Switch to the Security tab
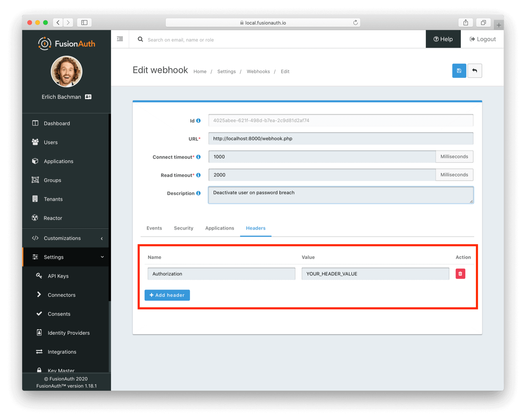Viewport: 526px width, 420px height. point(183,228)
